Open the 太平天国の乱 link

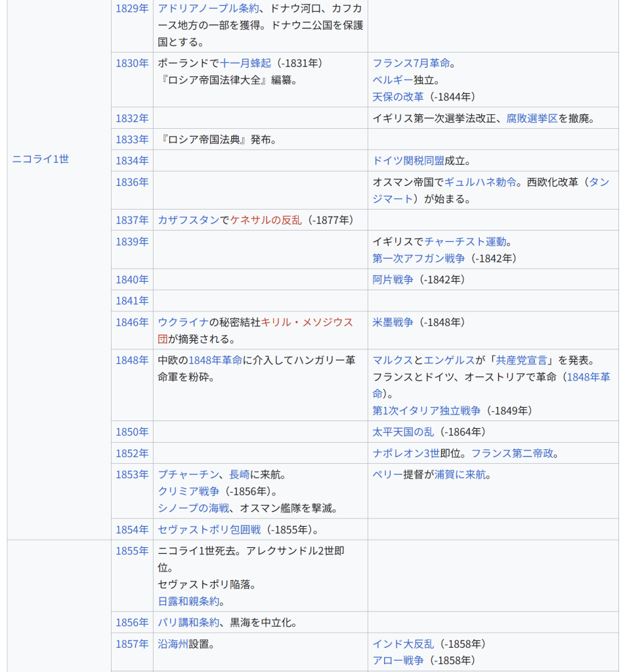click(403, 432)
